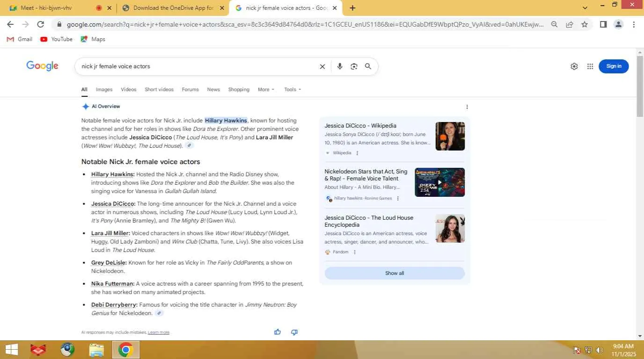The image size is (644, 359).
Task: Open the Windows Start menu
Action: pos(12,350)
